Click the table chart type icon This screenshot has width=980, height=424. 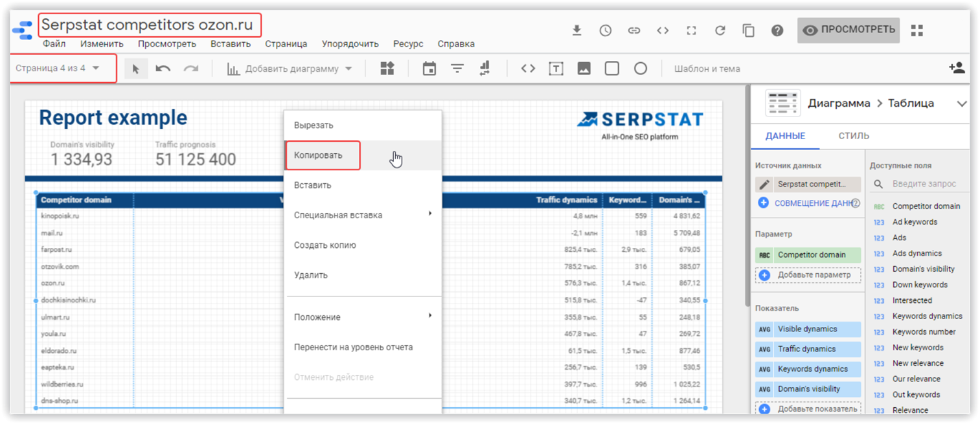click(782, 104)
